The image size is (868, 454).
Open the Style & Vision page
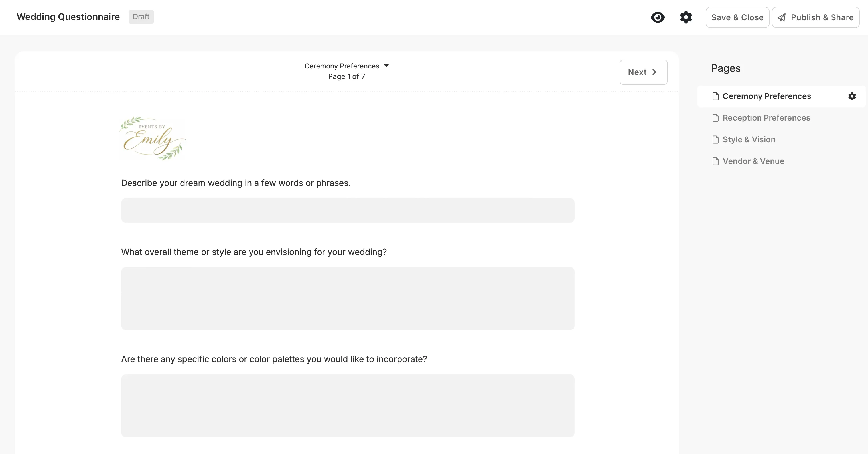[749, 139]
